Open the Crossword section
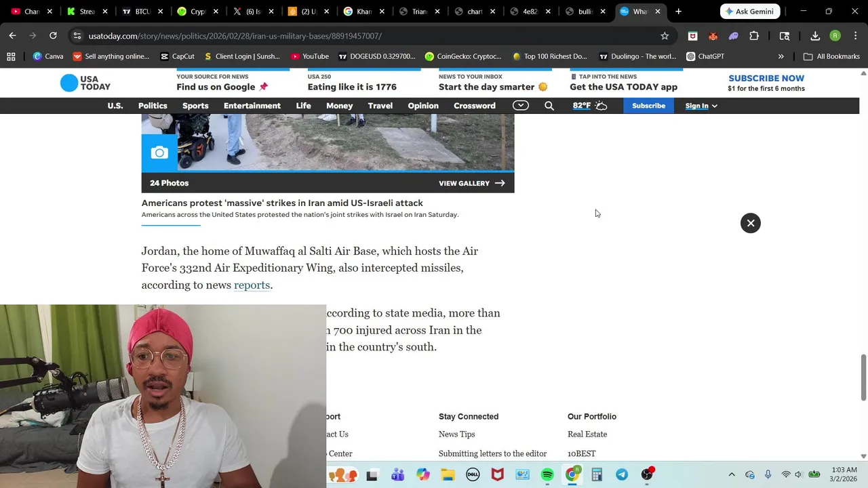Screen dimensions: 868x488 (475, 106)
